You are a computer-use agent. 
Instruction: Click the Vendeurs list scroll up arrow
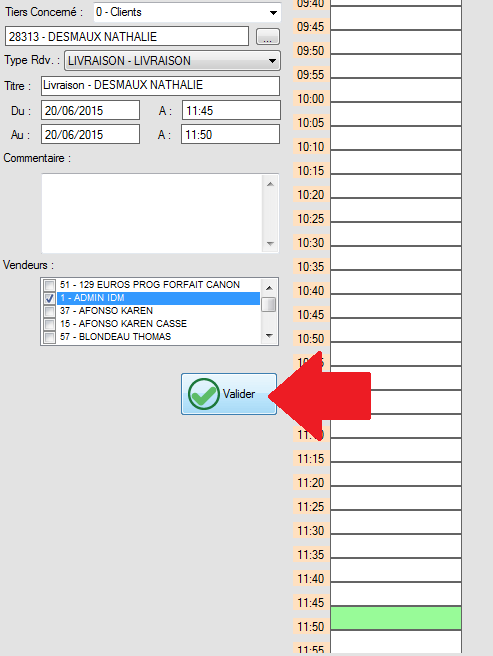coord(269,288)
